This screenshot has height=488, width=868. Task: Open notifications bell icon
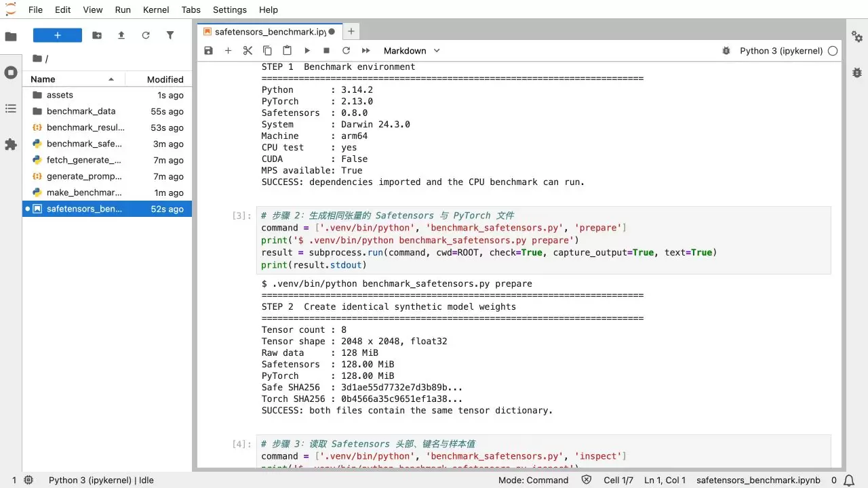coord(850,480)
